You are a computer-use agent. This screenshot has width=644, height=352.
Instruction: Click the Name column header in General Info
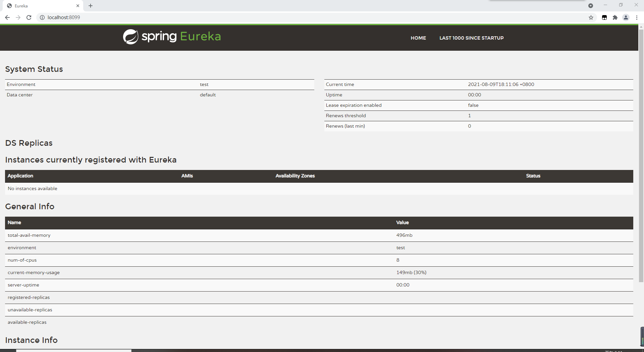(14, 223)
